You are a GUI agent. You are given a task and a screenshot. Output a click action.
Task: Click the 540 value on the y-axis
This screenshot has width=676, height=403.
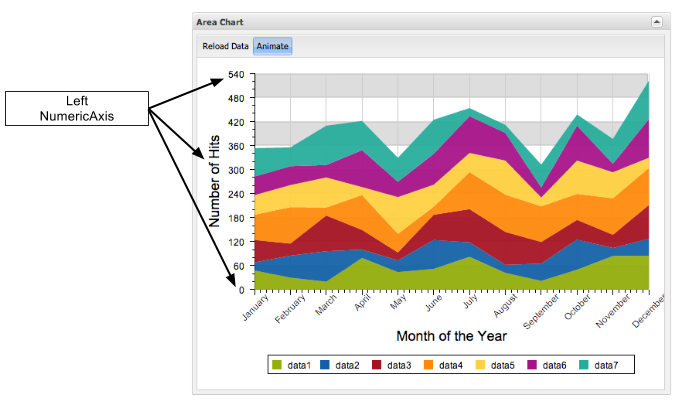click(x=236, y=74)
